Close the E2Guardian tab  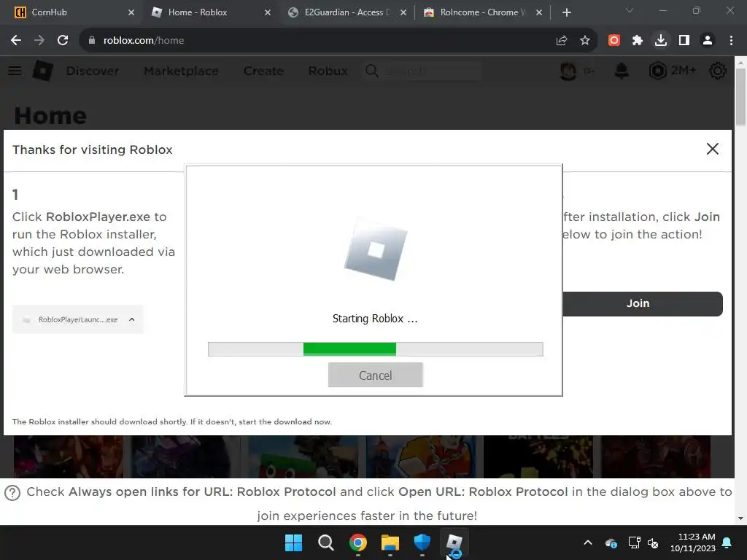coord(403,12)
